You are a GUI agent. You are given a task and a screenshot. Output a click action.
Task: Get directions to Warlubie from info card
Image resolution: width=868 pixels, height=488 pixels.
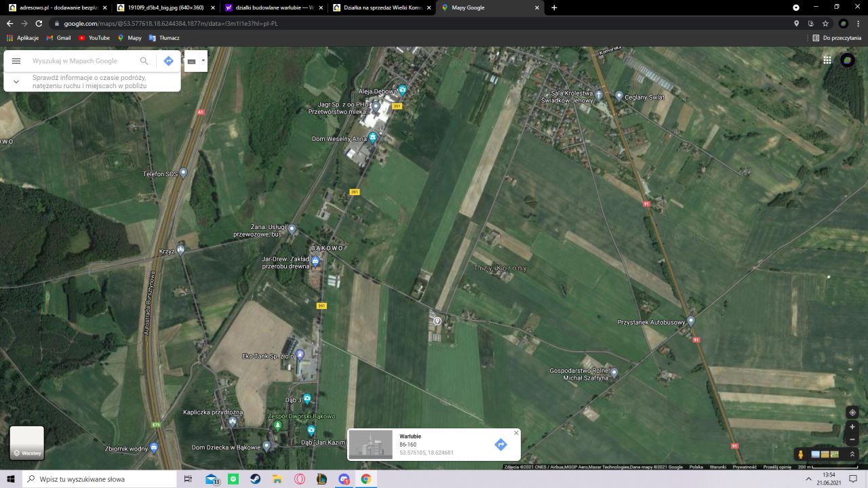[500, 445]
